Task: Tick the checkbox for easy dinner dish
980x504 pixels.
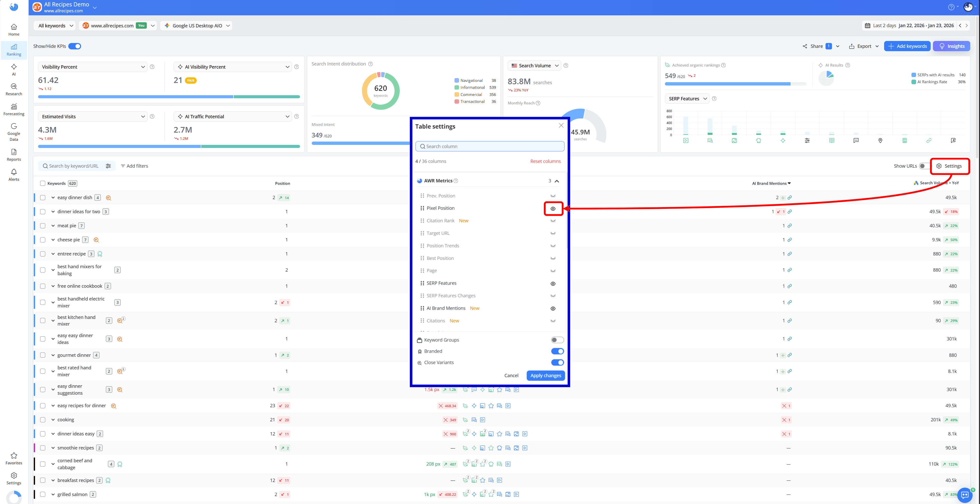Action: click(x=43, y=198)
